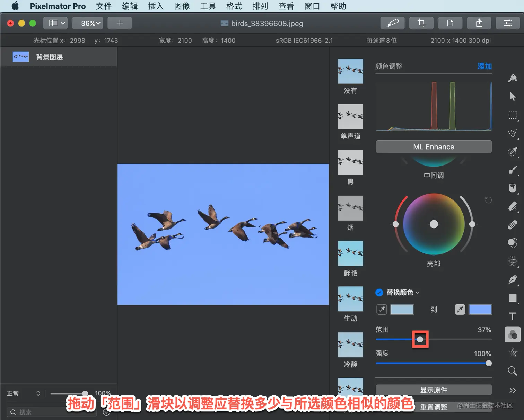524x420 pixels.
Task: Click the 重置调整 button
Action: click(434, 407)
